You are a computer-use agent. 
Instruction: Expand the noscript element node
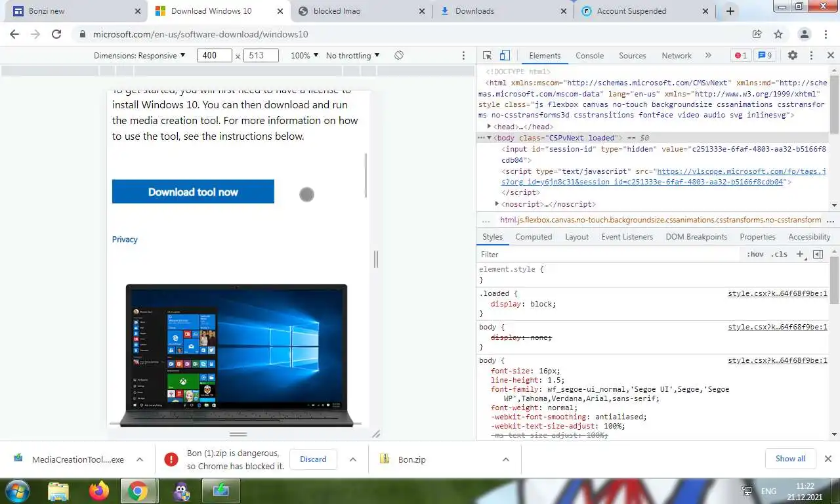click(497, 204)
